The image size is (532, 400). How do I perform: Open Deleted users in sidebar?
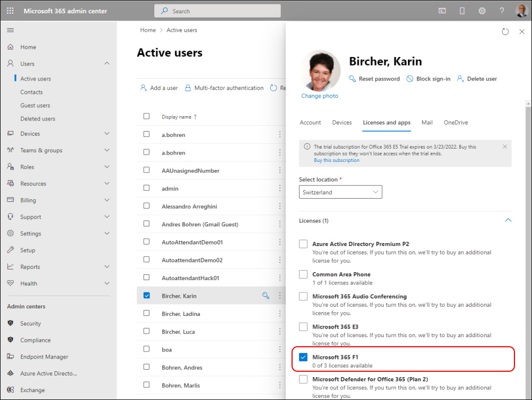38,119
